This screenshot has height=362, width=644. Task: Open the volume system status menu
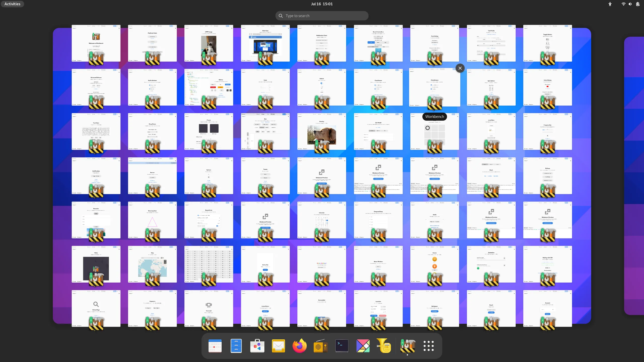click(x=630, y=4)
